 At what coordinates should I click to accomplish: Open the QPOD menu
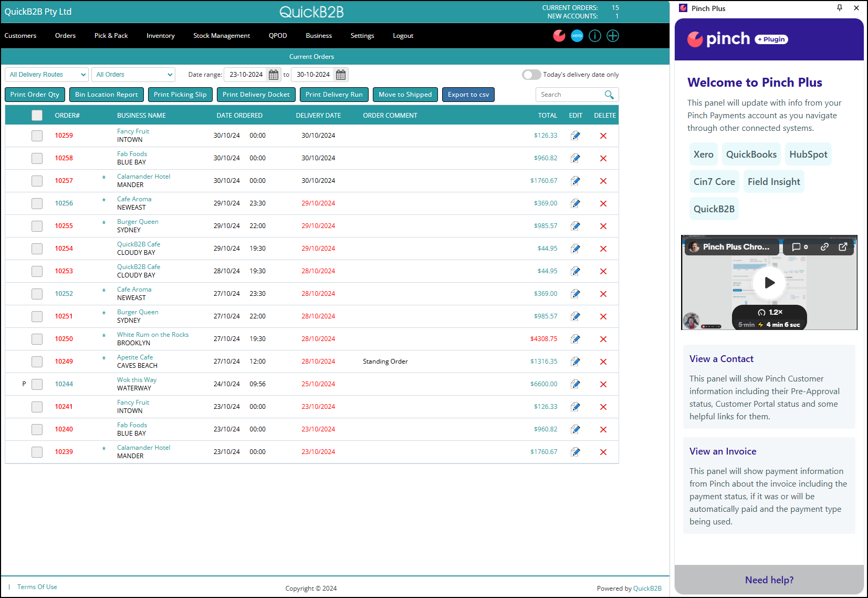pyautogui.click(x=278, y=36)
